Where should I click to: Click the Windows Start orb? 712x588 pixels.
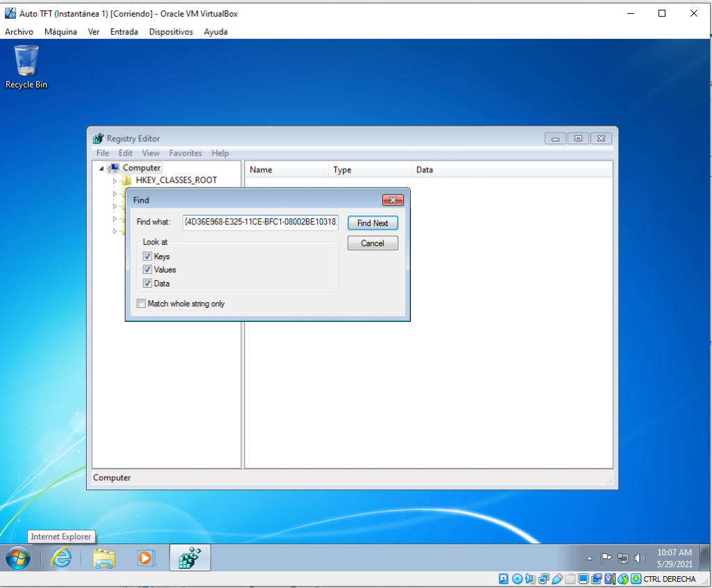click(18, 557)
